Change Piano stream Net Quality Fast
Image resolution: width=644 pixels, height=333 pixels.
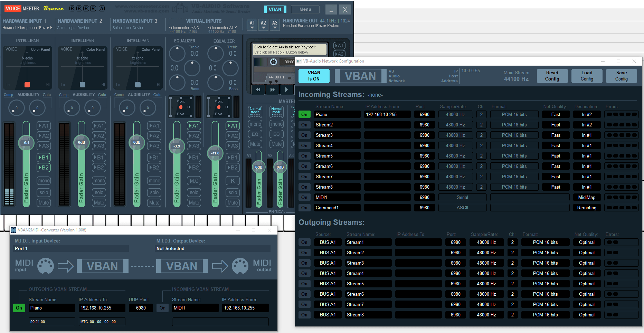(556, 114)
